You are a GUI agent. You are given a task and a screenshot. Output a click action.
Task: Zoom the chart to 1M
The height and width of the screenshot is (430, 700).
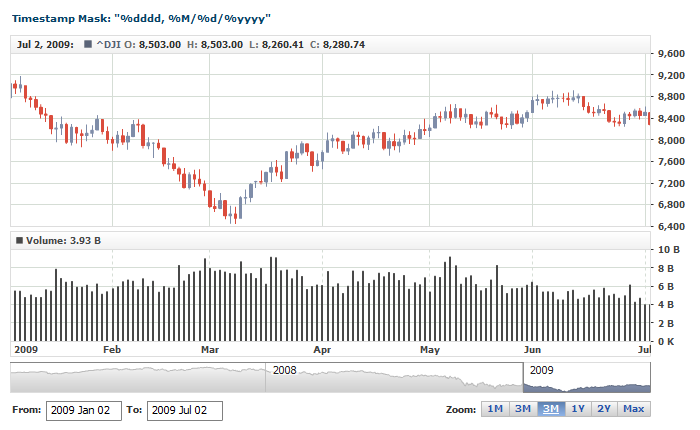coord(494,409)
